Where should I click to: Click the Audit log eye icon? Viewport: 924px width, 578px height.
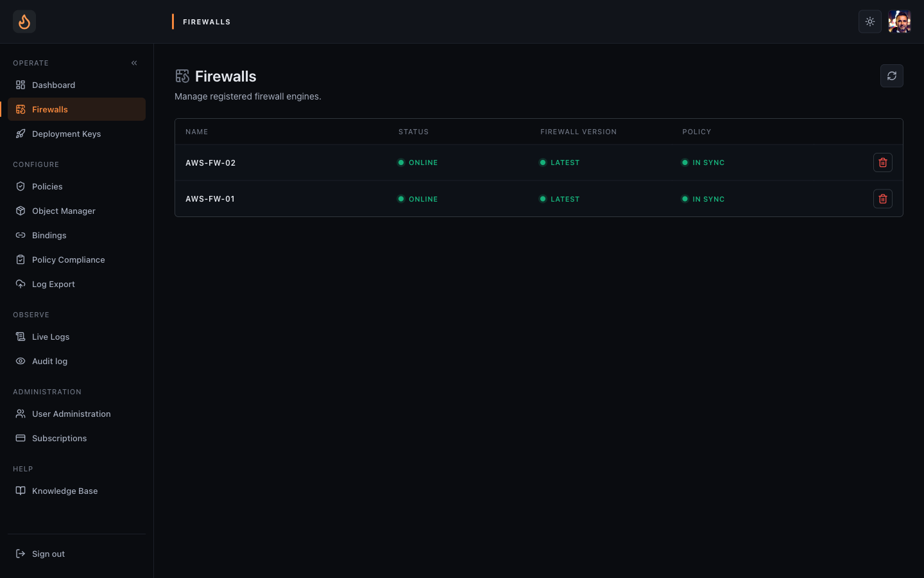coord(21,361)
